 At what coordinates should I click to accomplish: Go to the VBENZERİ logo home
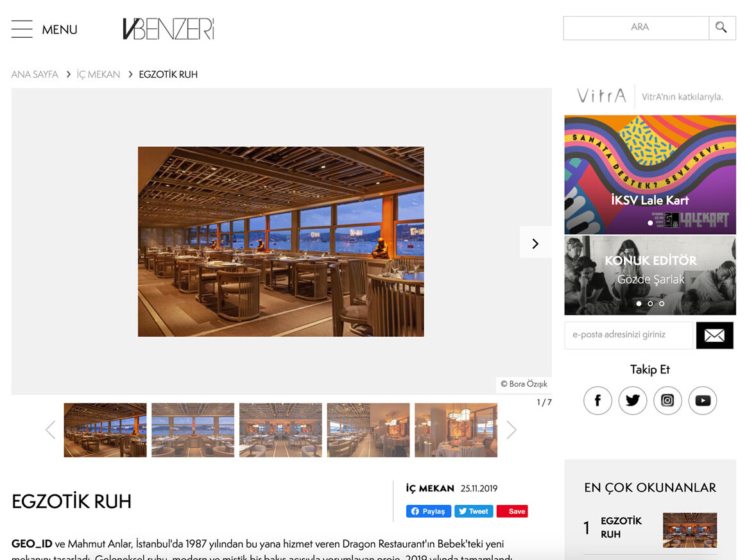pyautogui.click(x=169, y=29)
